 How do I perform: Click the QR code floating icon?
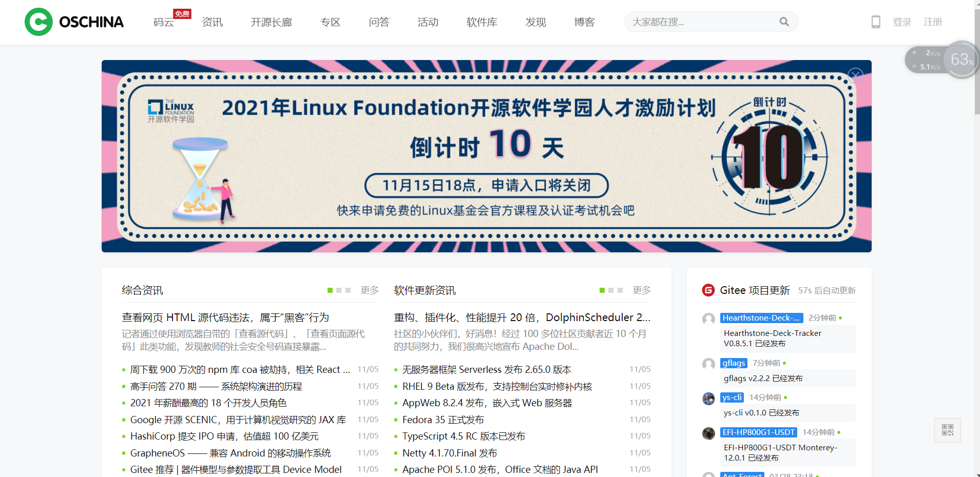pyautogui.click(x=948, y=430)
